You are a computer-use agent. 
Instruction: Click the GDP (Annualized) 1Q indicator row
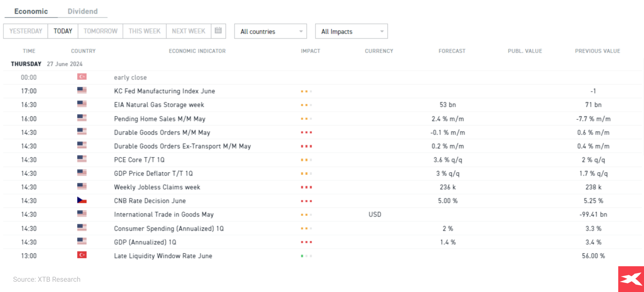145,242
